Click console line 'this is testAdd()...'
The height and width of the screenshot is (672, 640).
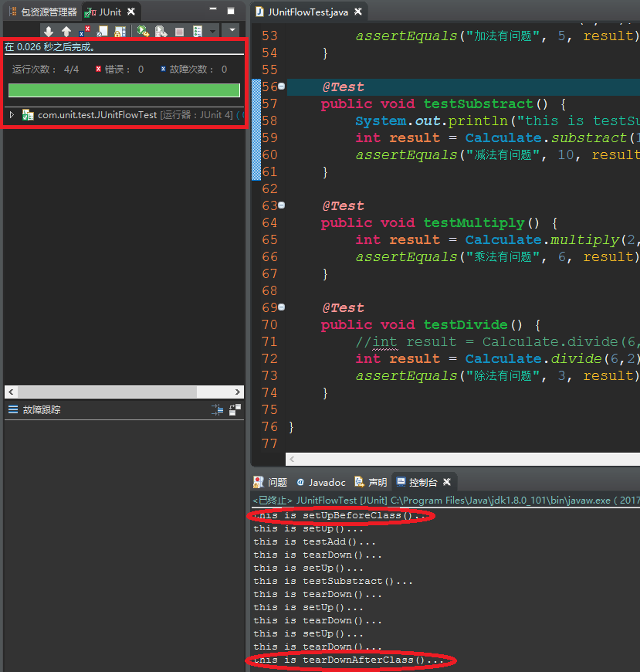pyautogui.click(x=314, y=541)
